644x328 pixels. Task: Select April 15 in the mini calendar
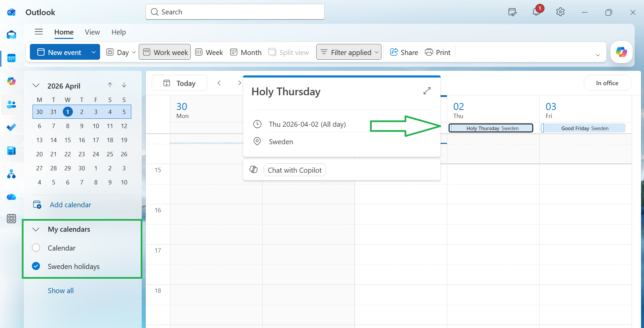click(x=68, y=140)
